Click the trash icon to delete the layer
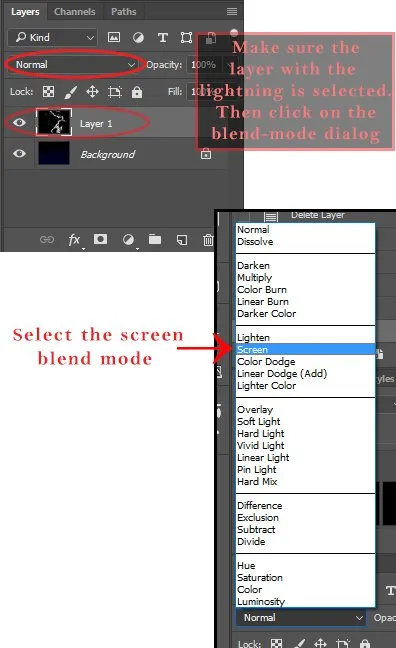The width and height of the screenshot is (396, 648). click(208, 239)
